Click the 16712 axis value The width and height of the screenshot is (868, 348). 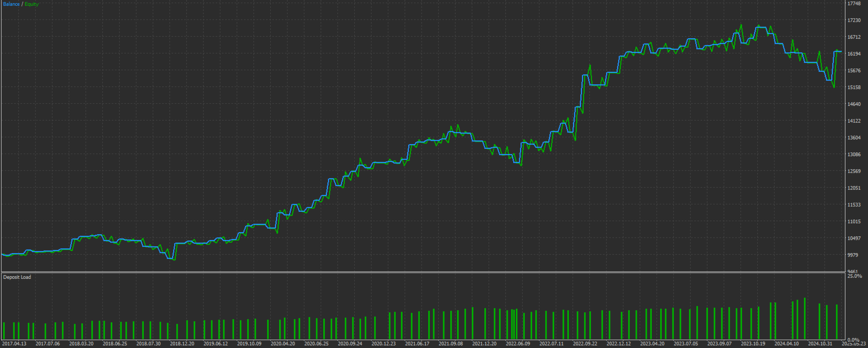[854, 37]
